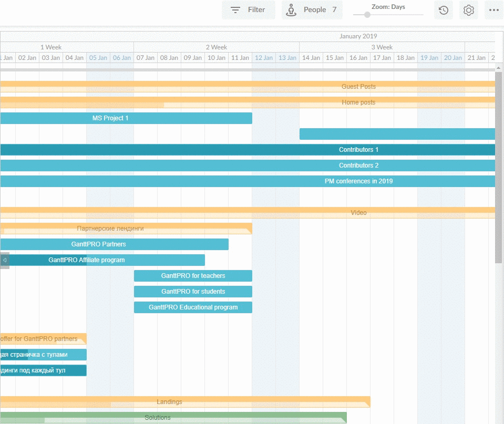The image size is (504, 424).
Task: Select the GanttPRO Affiliate program task bar
Action: pyautogui.click(x=102, y=260)
